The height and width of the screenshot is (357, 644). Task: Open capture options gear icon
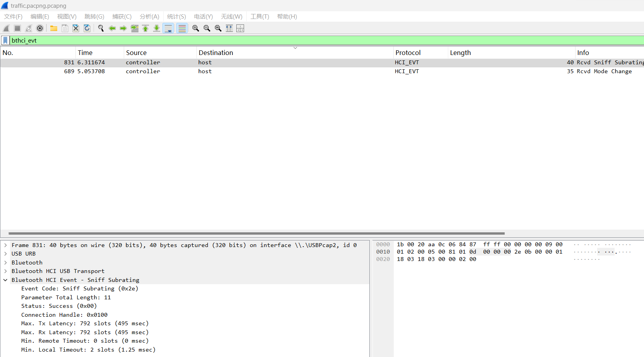pos(40,28)
